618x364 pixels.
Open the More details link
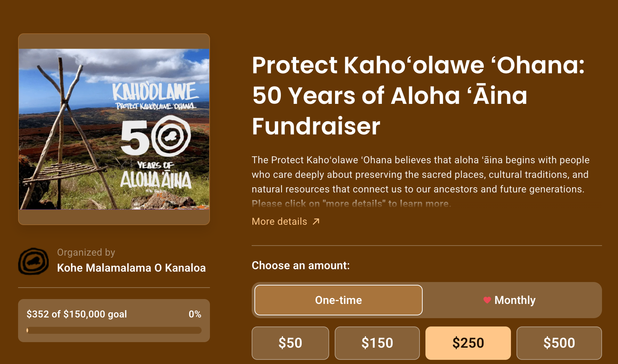coord(285,222)
